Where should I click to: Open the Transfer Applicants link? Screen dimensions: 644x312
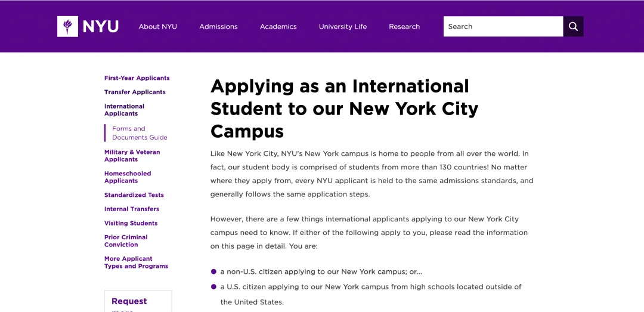(135, 92)
